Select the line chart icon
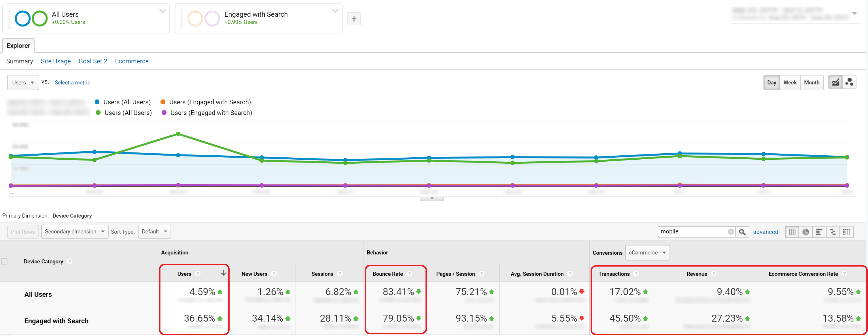 coord(835,82)
